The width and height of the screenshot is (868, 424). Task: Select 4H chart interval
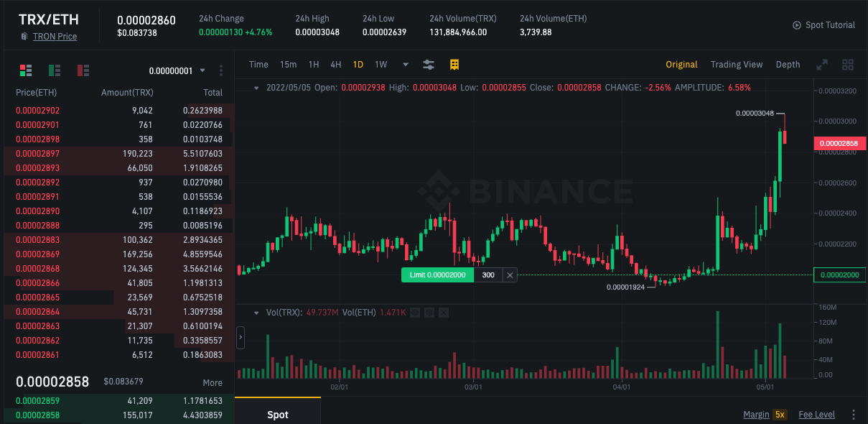(336, 65)
